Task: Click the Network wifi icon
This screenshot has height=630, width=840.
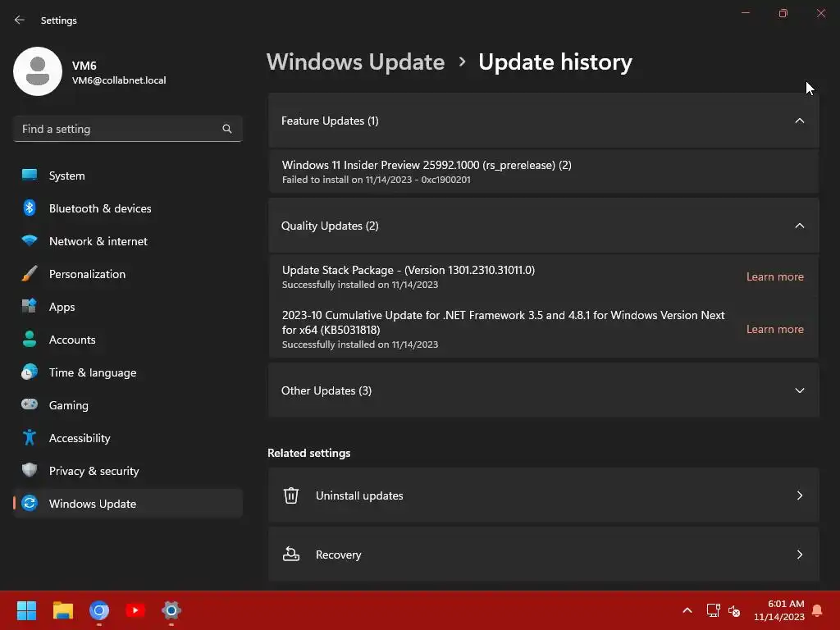Action: click(30, 240)
